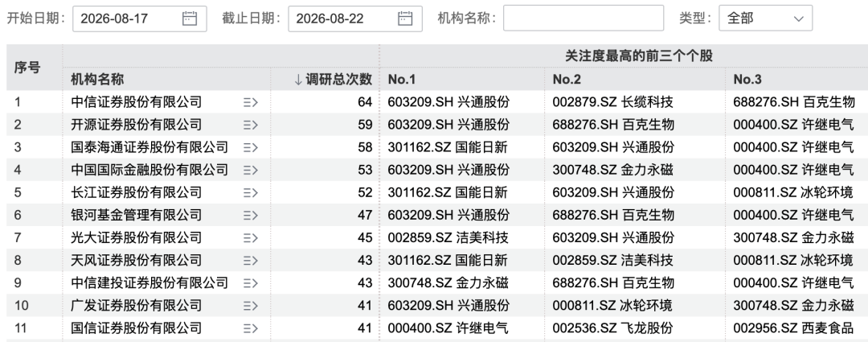Select 银河基金管理有限公司 institution name
Screen dimensions: 868x342
pyautogui.click(x=136, y=215)
